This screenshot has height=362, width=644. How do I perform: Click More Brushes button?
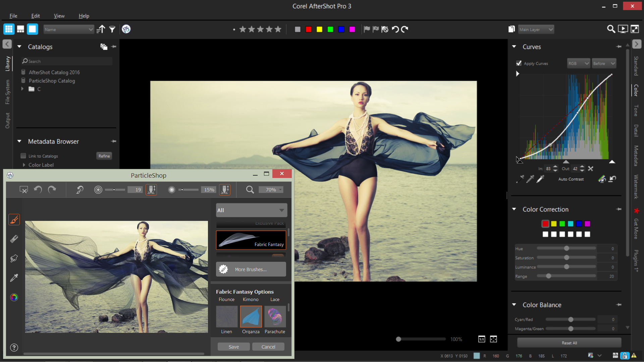click(x=251, y=269)
